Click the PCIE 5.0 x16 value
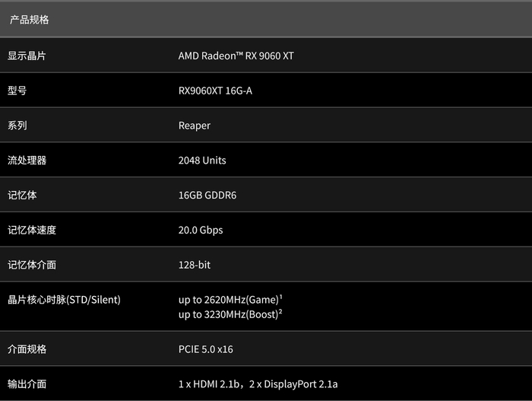This screenshot has height=401, width=532. (x=206, y=349)
